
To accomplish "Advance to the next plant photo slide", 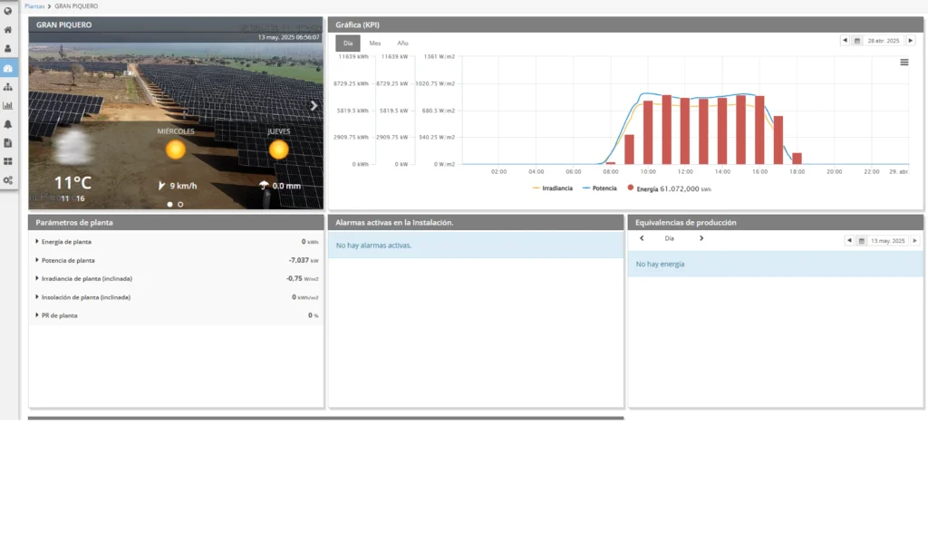I will point(314,106).
